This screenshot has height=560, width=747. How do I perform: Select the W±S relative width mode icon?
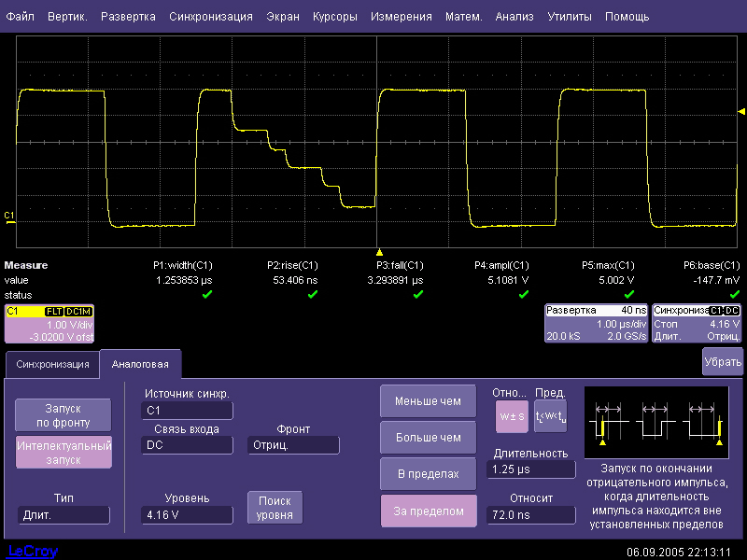pos(512,415)
